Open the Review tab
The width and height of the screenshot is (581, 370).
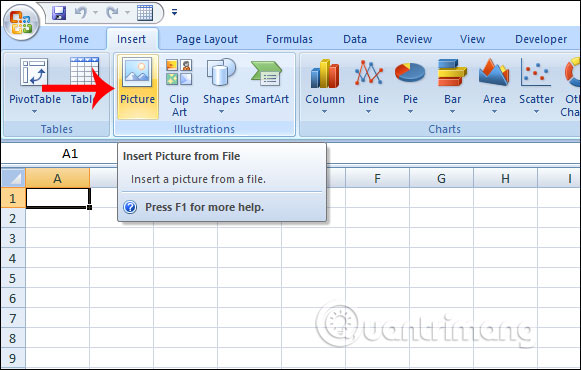pos(414,39)
